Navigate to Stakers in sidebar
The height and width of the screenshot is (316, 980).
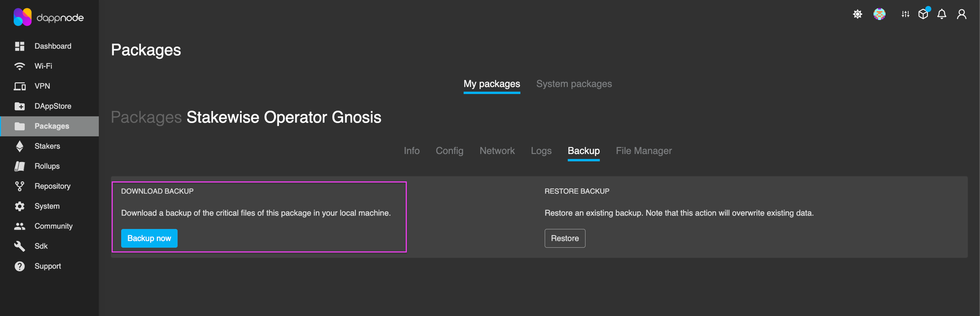(47, 146)
